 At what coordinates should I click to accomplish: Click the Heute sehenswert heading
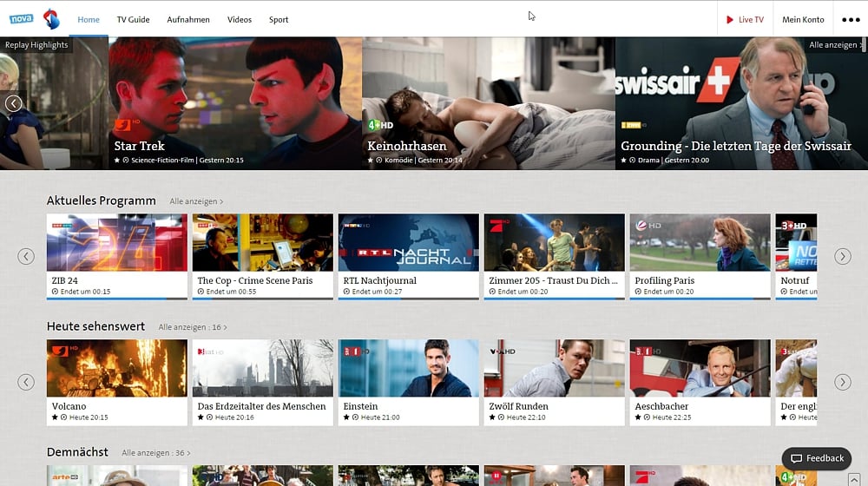pyautogui.click(x=95, y=326)
